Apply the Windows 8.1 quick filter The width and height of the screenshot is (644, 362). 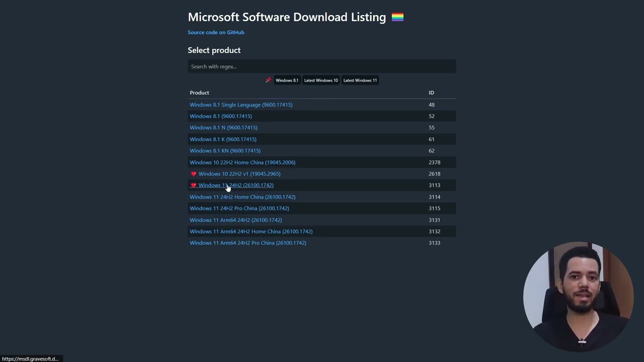click(x=287, y=80)
